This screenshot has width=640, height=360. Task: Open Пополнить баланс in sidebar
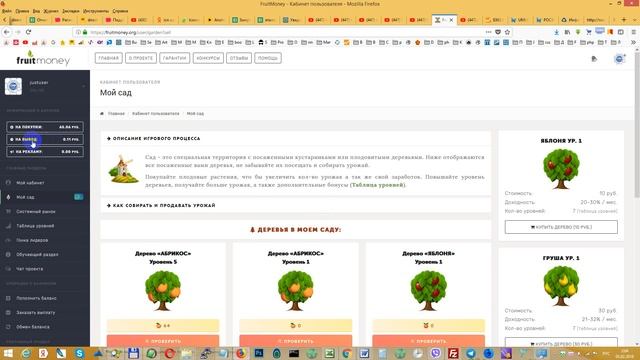[x=36, y=298]
